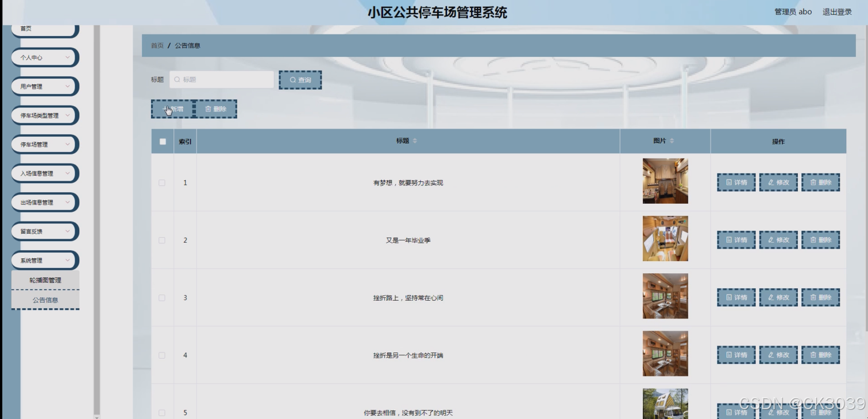Click 修改 for 又是一年毕业季
The width and height of the screenshot is (868, 419).
tap(778, 240)
